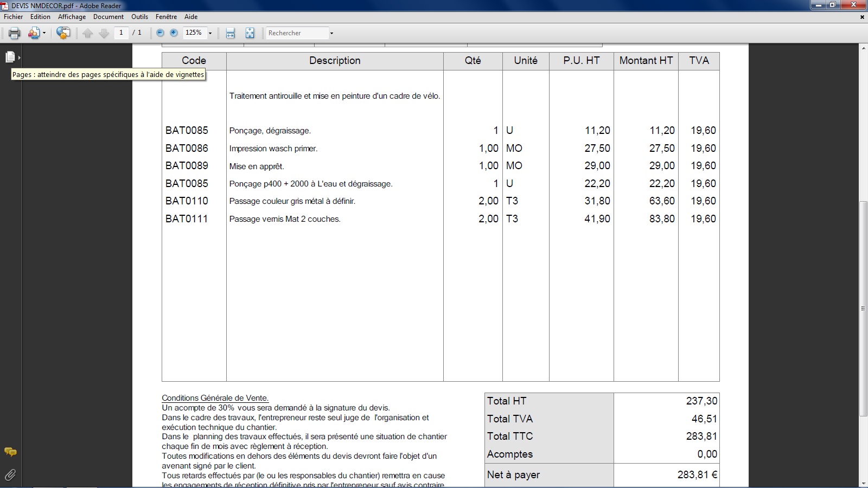Click the collaboration people-and-page icon
This screenshot has width=868, height=488.
(x=34, y=33)
